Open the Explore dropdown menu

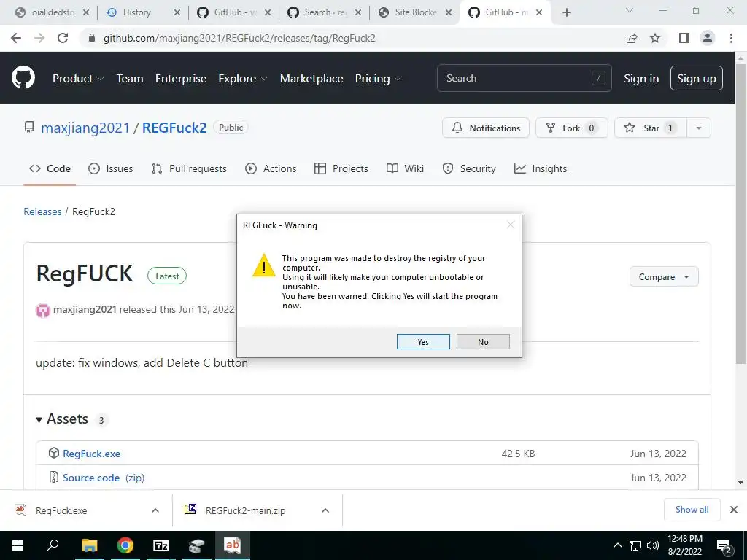pyautogui.click(x=243, y=79)
